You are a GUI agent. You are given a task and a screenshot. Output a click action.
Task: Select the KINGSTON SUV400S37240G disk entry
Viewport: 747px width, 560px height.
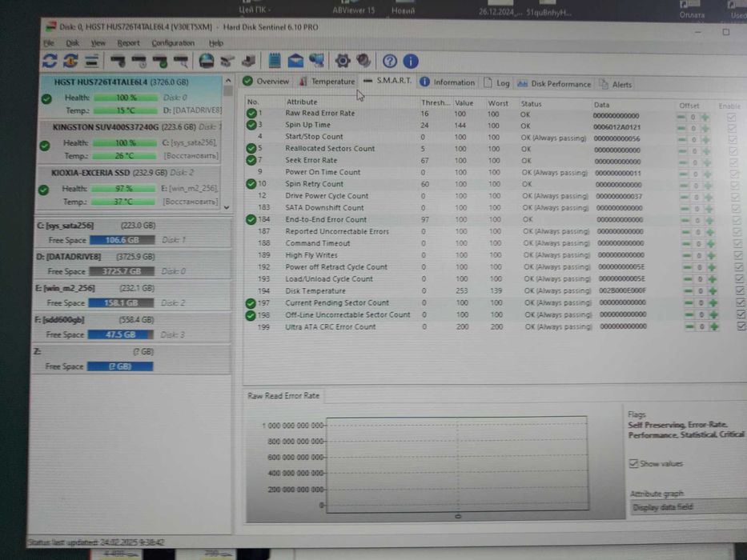point(130,141)
